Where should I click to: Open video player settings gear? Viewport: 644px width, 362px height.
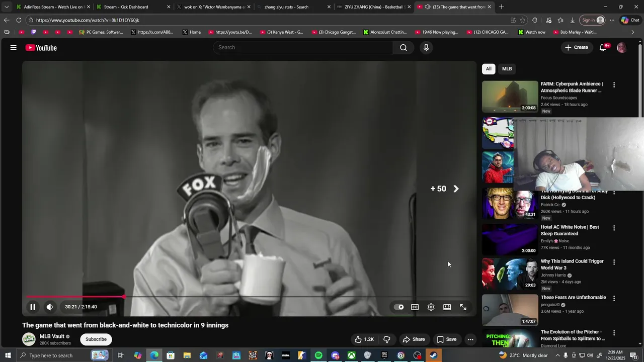[431, 307]
